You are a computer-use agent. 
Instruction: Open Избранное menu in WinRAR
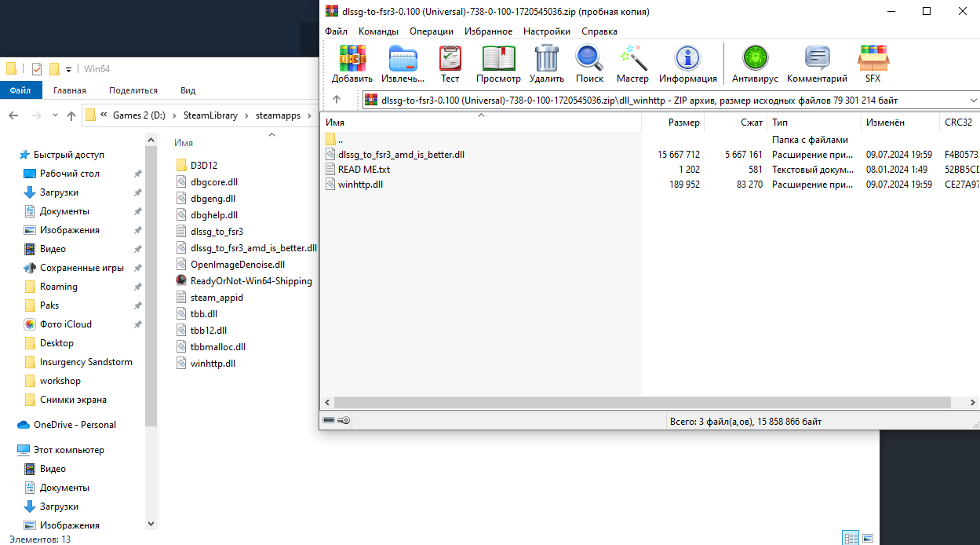coord(488,31)
